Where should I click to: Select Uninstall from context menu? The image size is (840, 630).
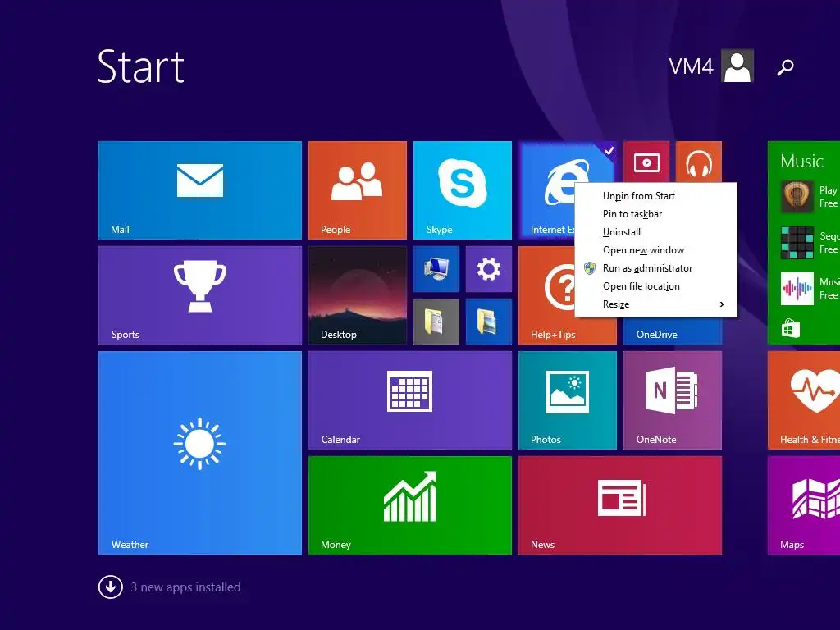click(x=655, y=232)
